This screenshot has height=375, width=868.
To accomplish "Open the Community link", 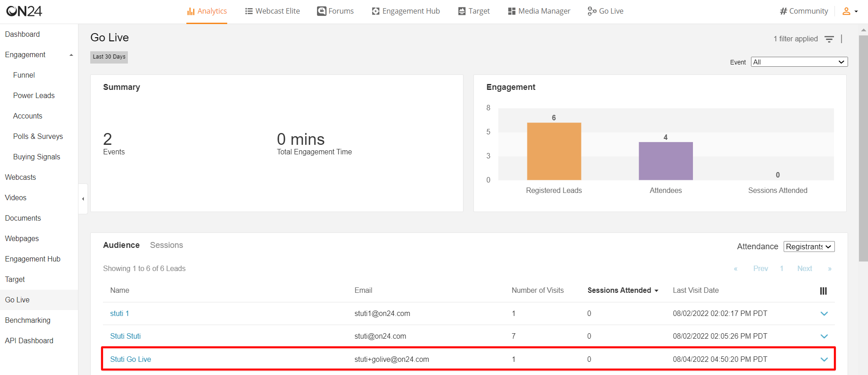I will pyautogui.click(x=804, y=11).
